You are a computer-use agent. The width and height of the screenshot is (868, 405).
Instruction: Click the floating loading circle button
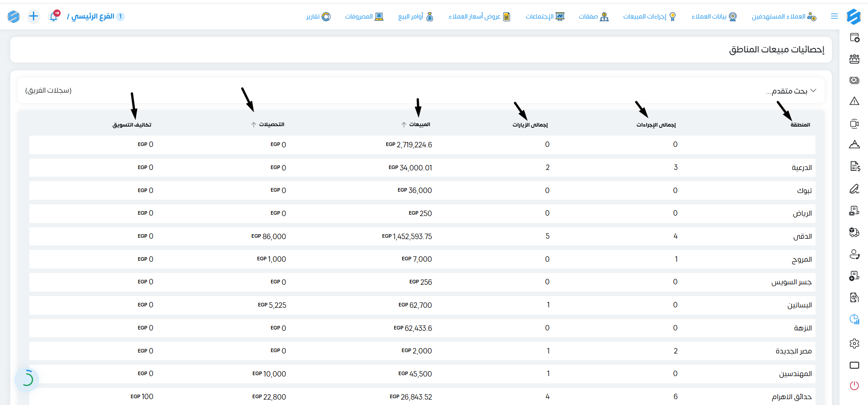tap(27, 379)
